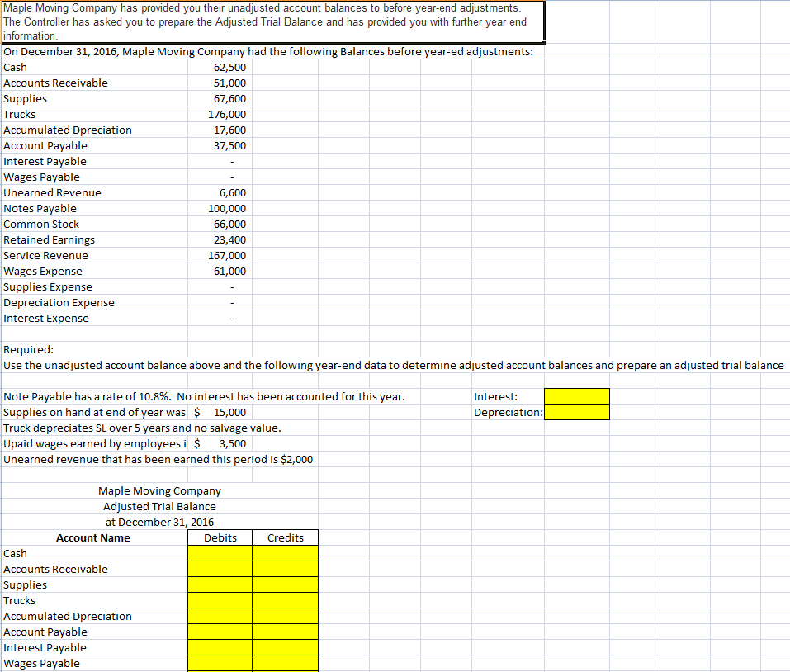Image resolution: width=790 pixels, height=672 pixels.
Task: Select the Trucks balance 176,000
Action: click(220, 115)
